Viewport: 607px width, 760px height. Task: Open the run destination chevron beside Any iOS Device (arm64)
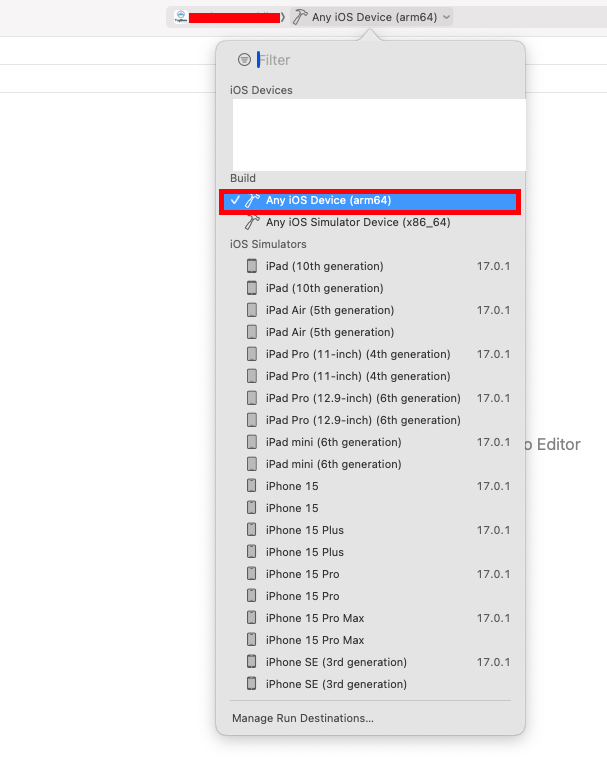click(447, 17)
